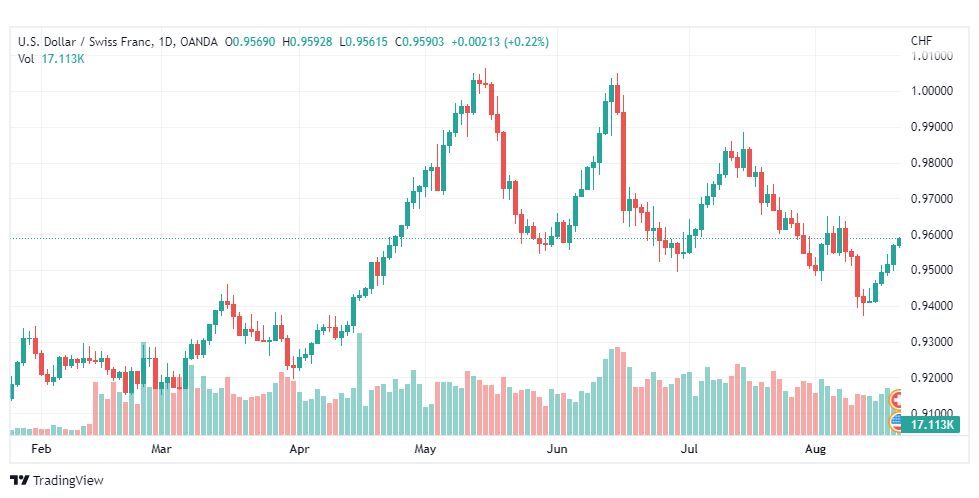This screenshot has width=979, height=498.
Task: Open the TradingView text link
Action: click(68, 481)
